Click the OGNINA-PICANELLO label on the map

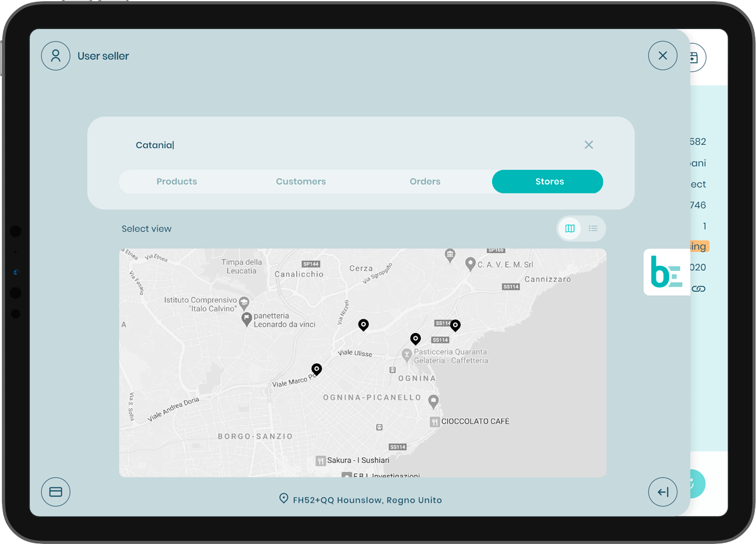(x=372, y=398)
